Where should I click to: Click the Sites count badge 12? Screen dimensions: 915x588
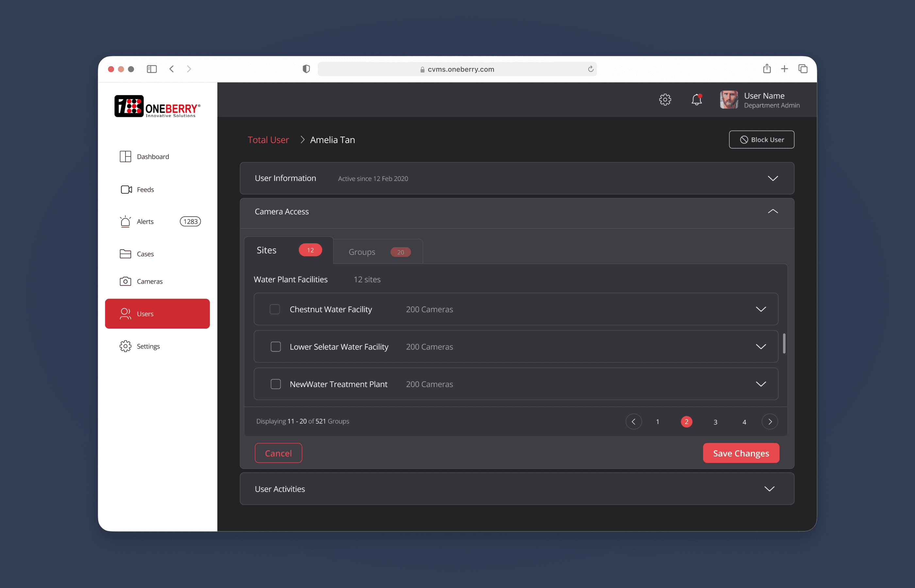[x=310, y=250]
